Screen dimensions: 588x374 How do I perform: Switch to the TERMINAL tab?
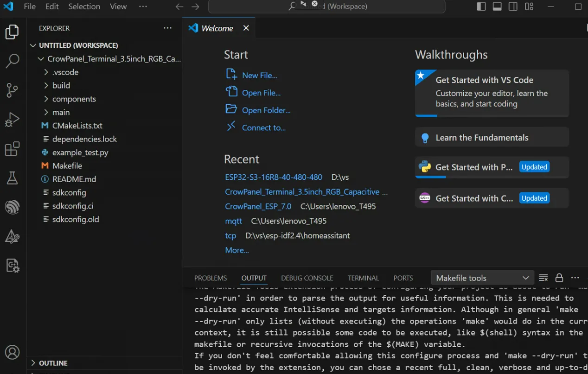(x=363, y=278)
